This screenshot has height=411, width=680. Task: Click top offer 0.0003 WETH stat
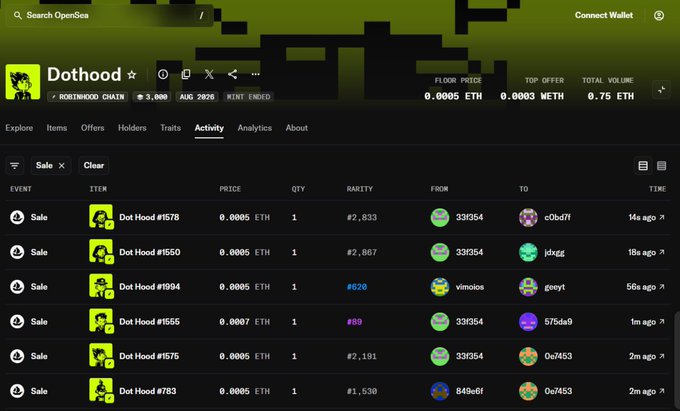click(x=532, y=89)
